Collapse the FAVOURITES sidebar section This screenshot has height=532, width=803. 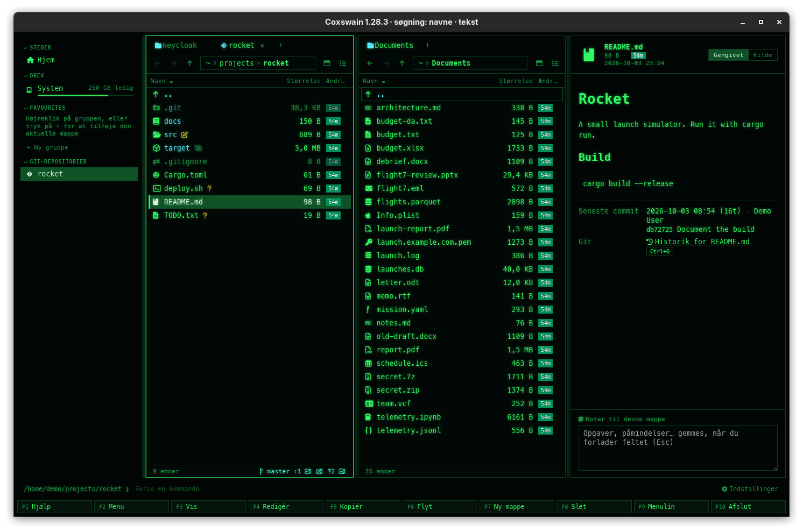(44, 108)
